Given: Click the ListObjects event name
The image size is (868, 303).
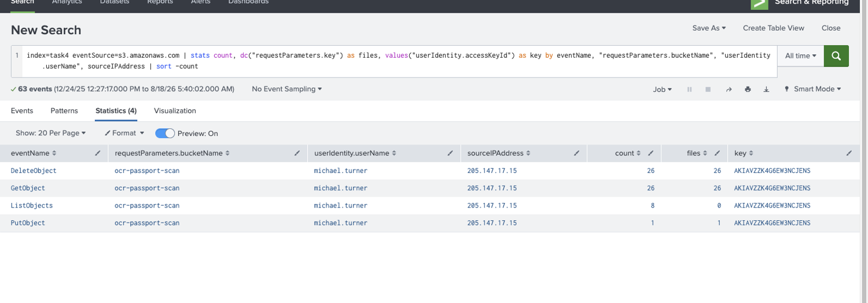Looking at the screenshot, I should [x=32, y=205].
